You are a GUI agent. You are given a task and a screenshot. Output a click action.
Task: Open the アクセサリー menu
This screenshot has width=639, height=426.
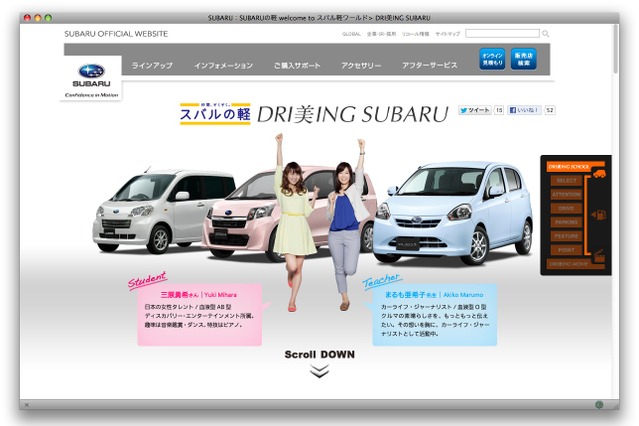[x=361, y=65]
